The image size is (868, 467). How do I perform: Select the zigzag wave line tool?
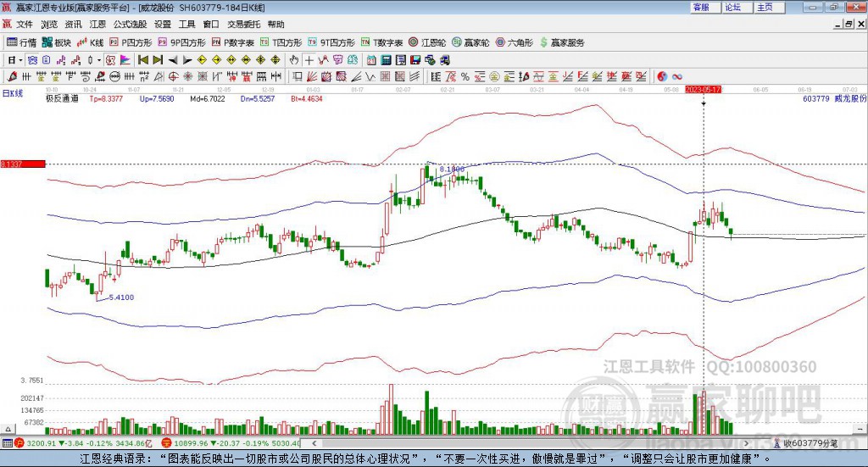370,77
